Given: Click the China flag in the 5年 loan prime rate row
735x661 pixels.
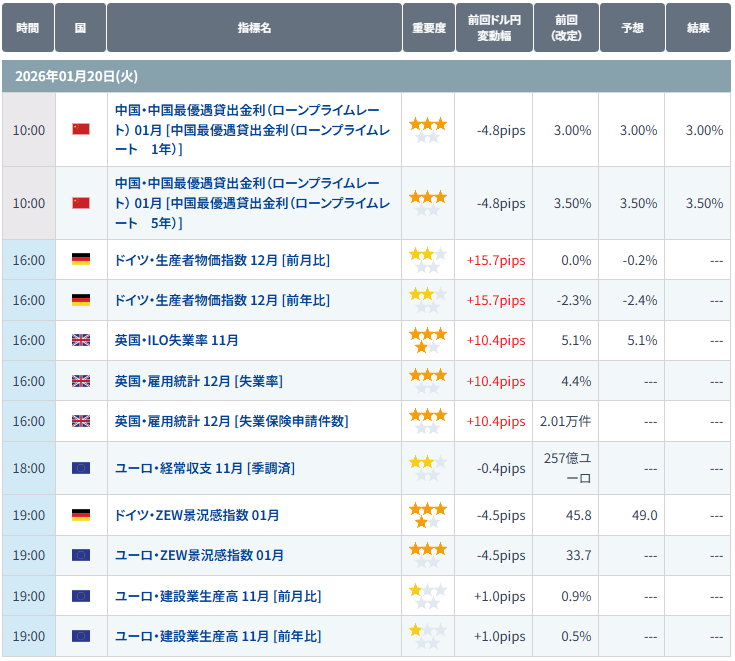Looking at the screenshot, I should coord(81,203).
